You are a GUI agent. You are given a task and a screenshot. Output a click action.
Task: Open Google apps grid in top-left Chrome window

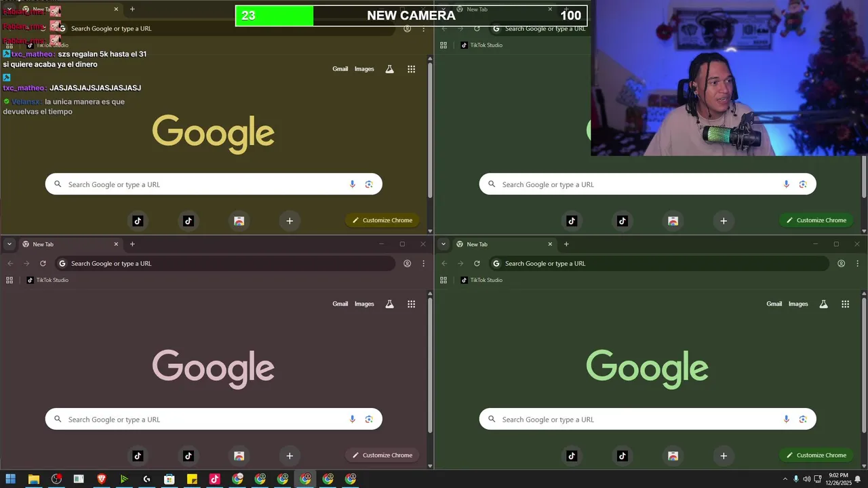[411, 69]
